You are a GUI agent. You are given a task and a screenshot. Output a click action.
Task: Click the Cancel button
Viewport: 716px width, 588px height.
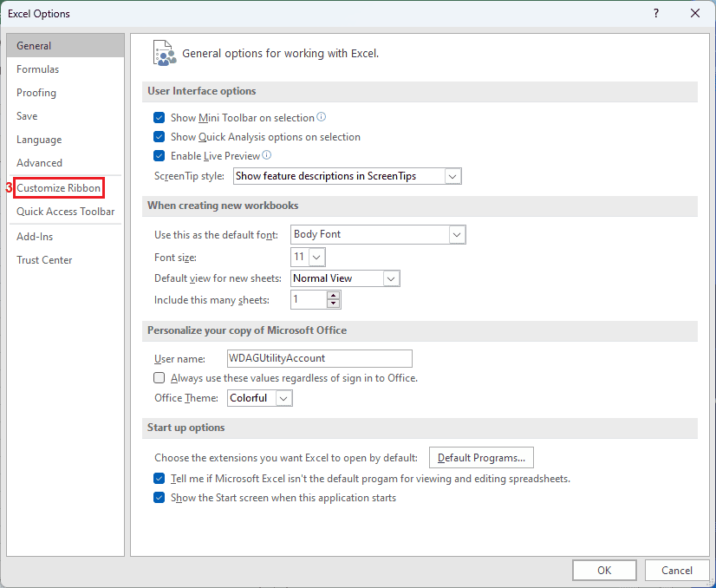click(677, 570)
